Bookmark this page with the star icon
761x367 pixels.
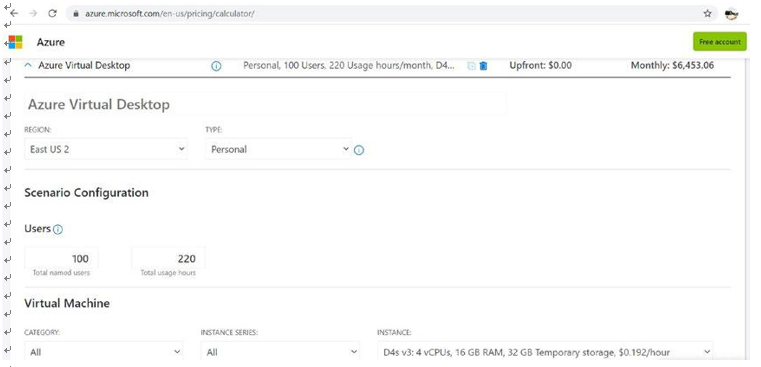point(708,14)
